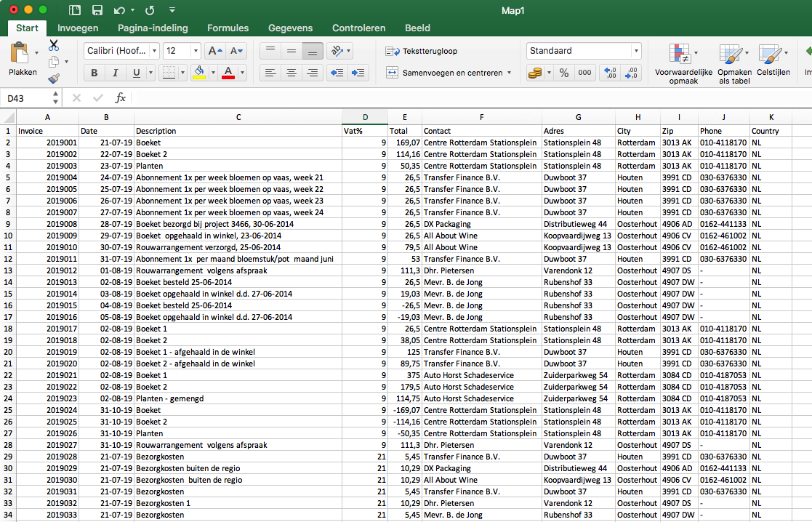Screen dimensions: 812x522
Task: Decrease indent
Action: point(337,73)
